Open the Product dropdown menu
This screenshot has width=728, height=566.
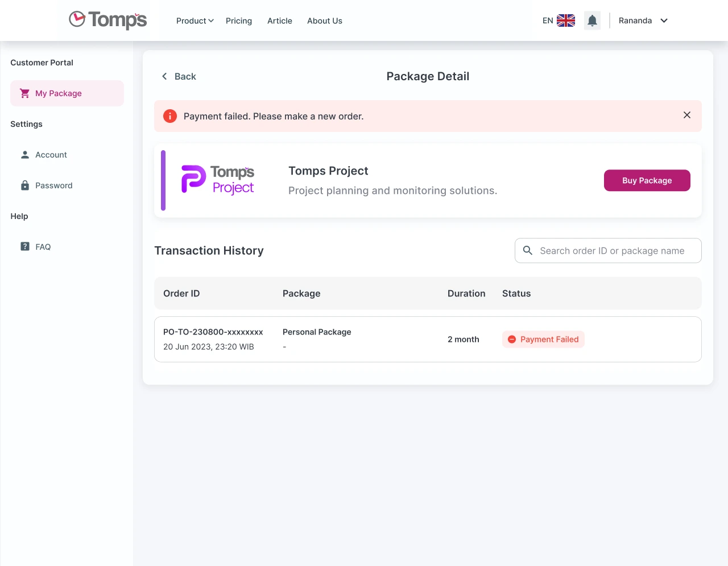(x=195, y=20)
